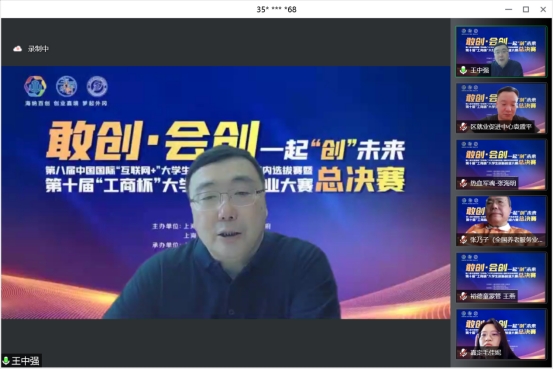
Task: Click the 王中强 speaker name label at bottom left
Action: 25,361
